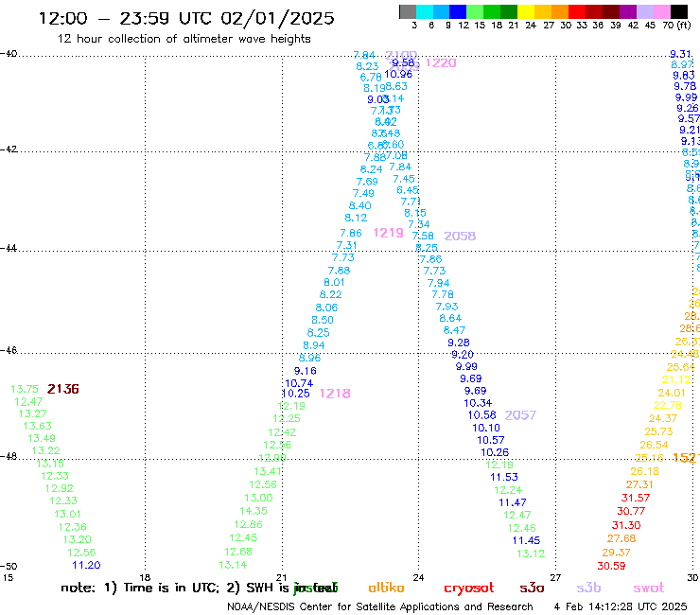Click the orange wave height value '27.68'
This screenshot has width=700, height=615.
coord(621,538)
